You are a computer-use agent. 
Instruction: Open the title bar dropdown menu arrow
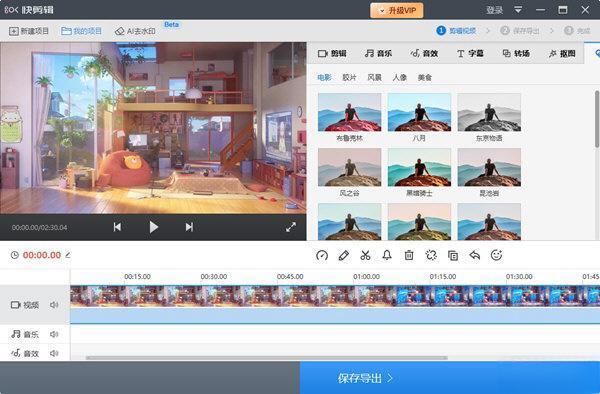pos(518,10)
